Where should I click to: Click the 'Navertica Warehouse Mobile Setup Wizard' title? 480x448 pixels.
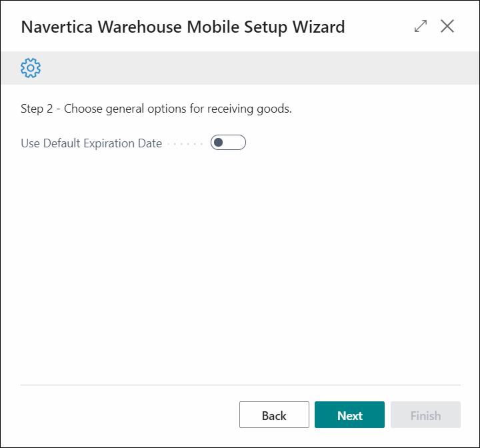(183, 27)
